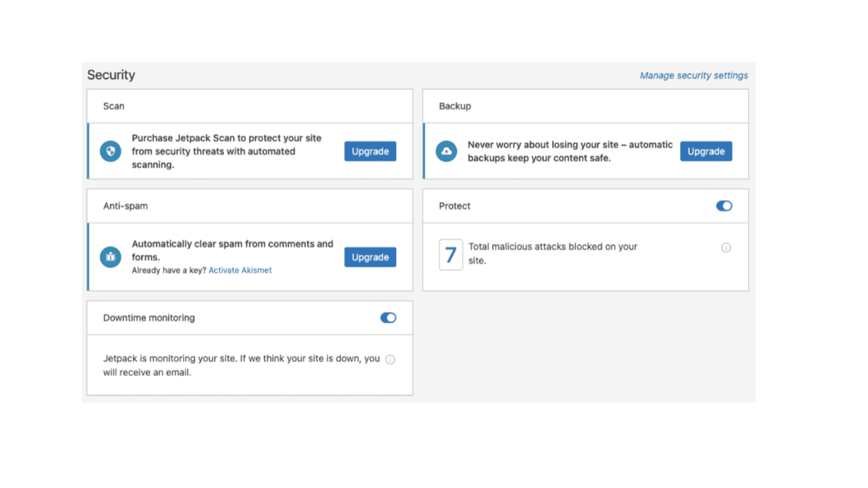The height and width of the screenshot is (488, 868).
Task: Open Manage security settings link
Action: (x=694, y=75)
